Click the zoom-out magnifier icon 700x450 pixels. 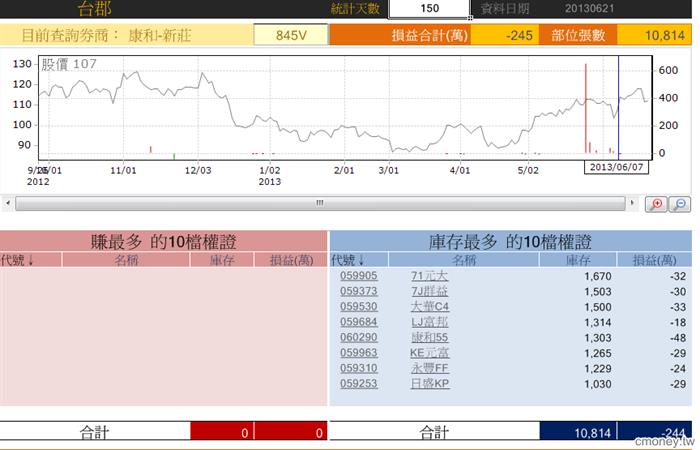(x=680, y=204)
